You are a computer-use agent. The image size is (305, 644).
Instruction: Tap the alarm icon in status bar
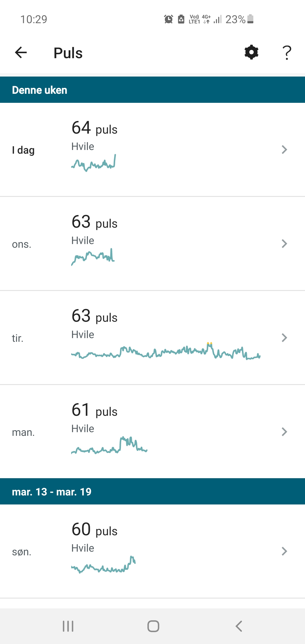pos(169,19)
